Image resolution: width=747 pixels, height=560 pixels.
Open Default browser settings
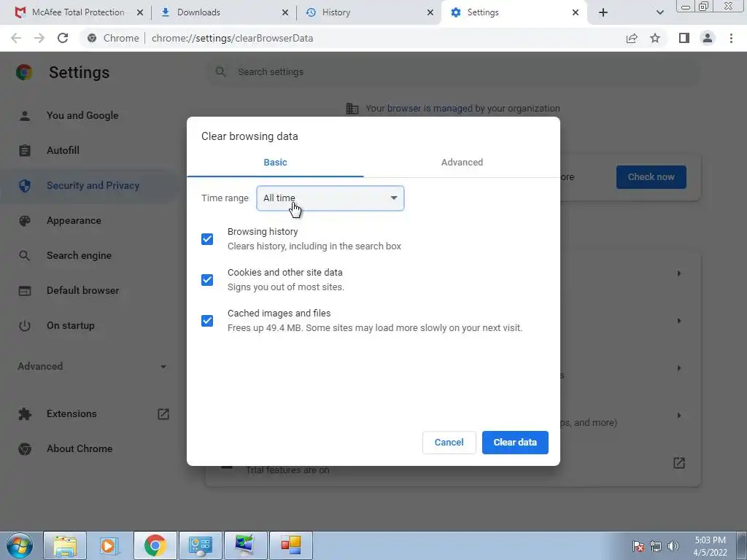coord(83,290)
